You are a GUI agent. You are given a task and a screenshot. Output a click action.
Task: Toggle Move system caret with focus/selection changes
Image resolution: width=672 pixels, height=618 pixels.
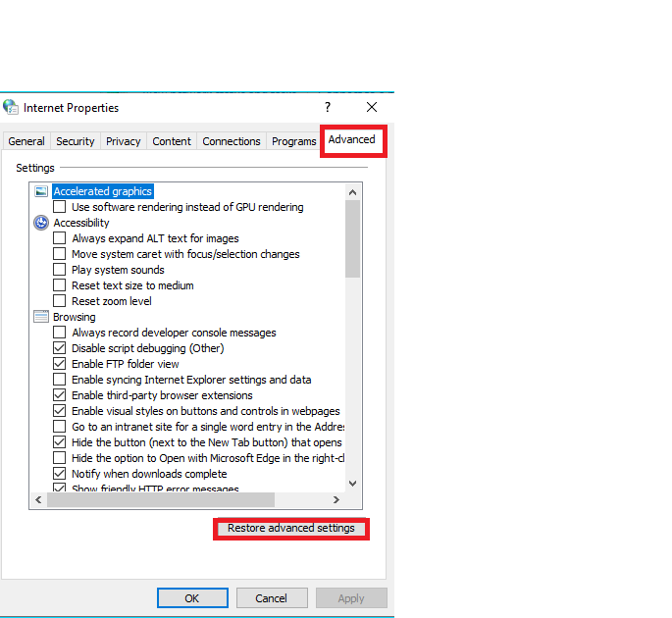tap(59, 254)
